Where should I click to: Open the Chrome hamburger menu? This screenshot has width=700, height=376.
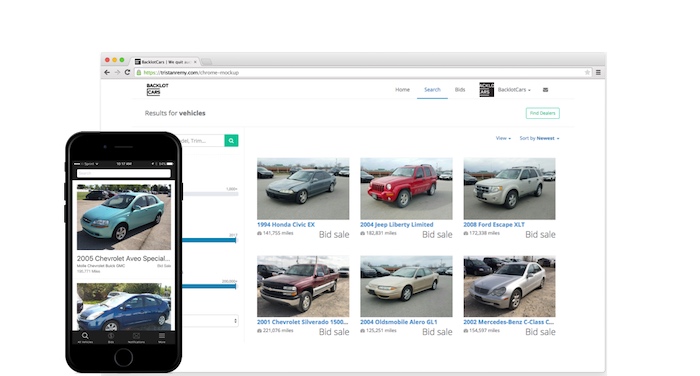tap(598, 72)
